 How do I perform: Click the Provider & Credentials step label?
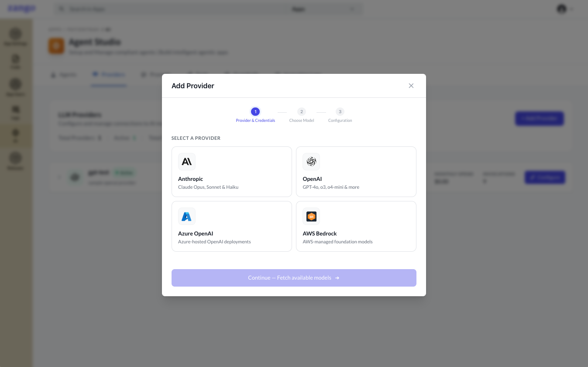255,121
